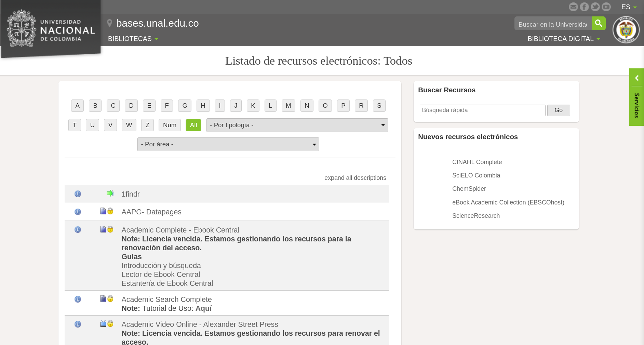Click the location pin icon next to bases.unal.edu.co
Image resolution: width=644 pixels, height=345 pixels.
(109, 23)
